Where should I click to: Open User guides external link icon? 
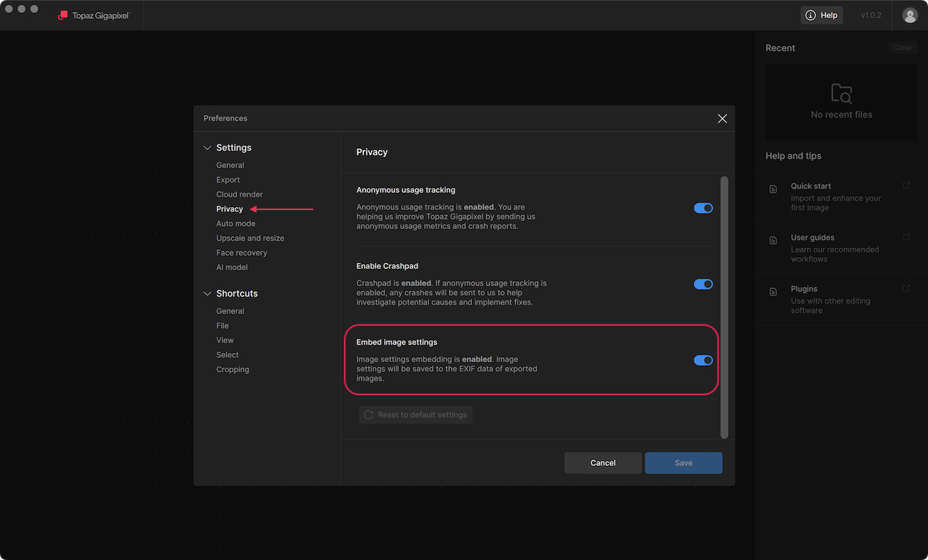tap(906, 237)
